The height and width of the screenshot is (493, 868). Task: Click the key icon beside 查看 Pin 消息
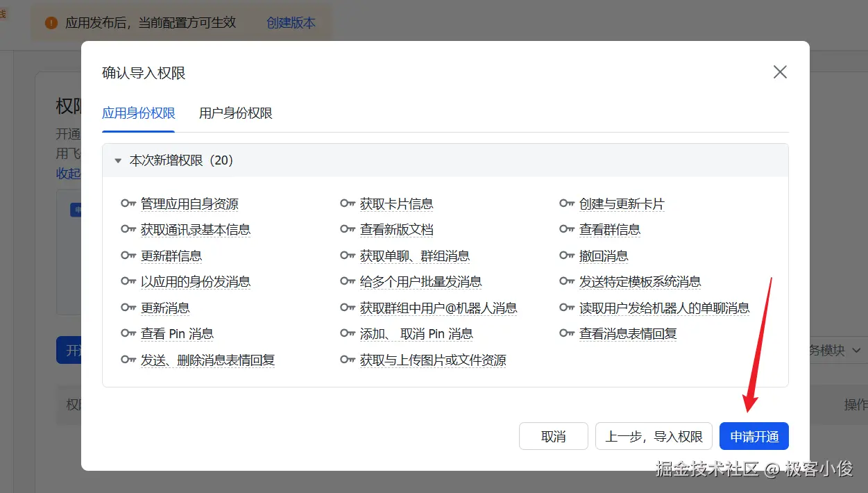pos(128,334)
